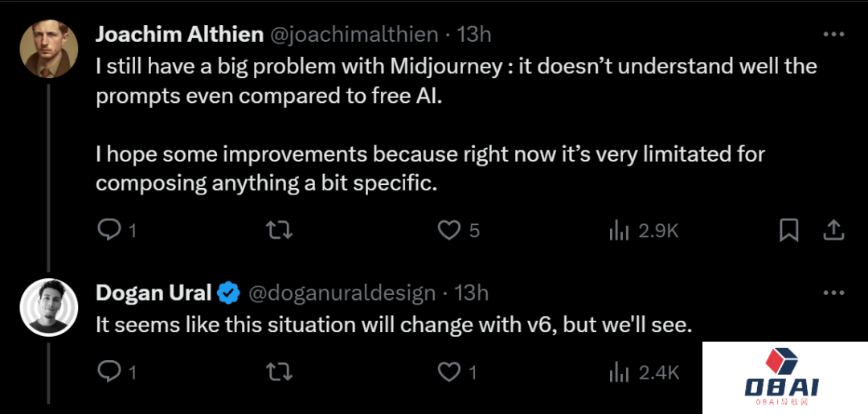Retweet Joachim Althien's post
The image size is (868, 414).
[x=279, y=231]
